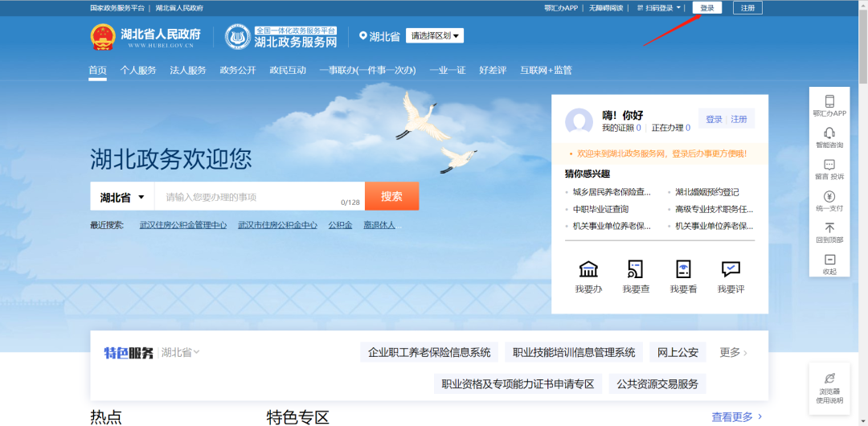The width and height of the screenshot is (868, 426).
Task: Open 职业技能培训信息管理系统 button
Action: (574, 352)
